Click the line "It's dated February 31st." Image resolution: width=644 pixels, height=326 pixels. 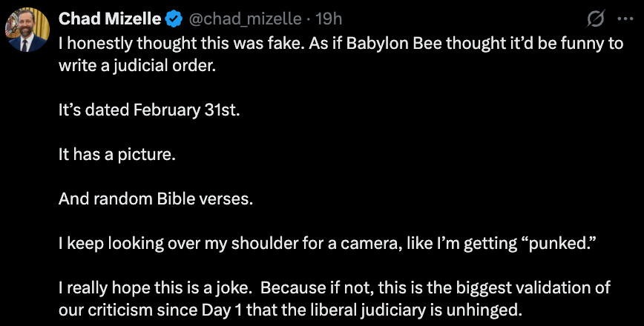[149, 110]
